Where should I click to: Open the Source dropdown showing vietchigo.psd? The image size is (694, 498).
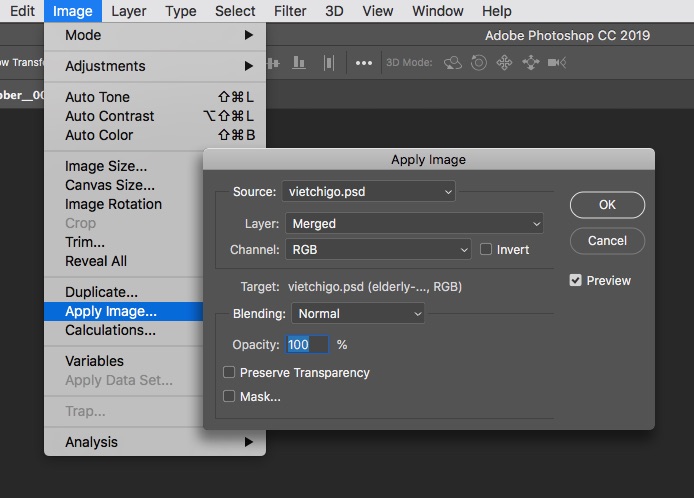(x=368, y=191)
